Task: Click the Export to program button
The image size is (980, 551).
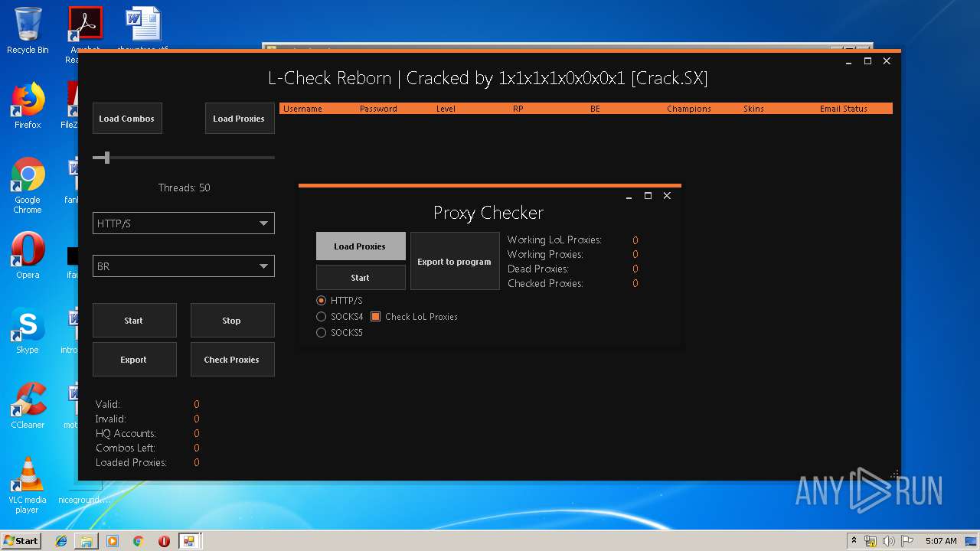Action: 455,262
